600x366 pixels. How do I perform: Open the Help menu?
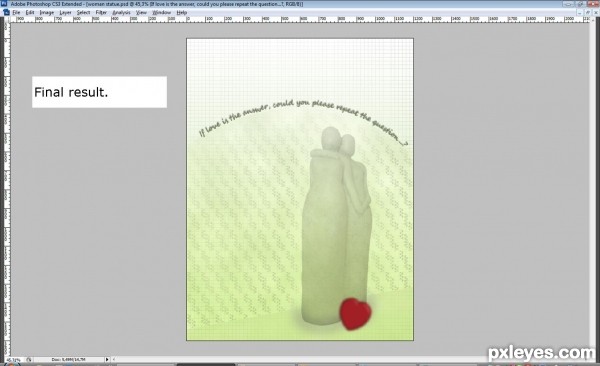click(x=182, y=13)
